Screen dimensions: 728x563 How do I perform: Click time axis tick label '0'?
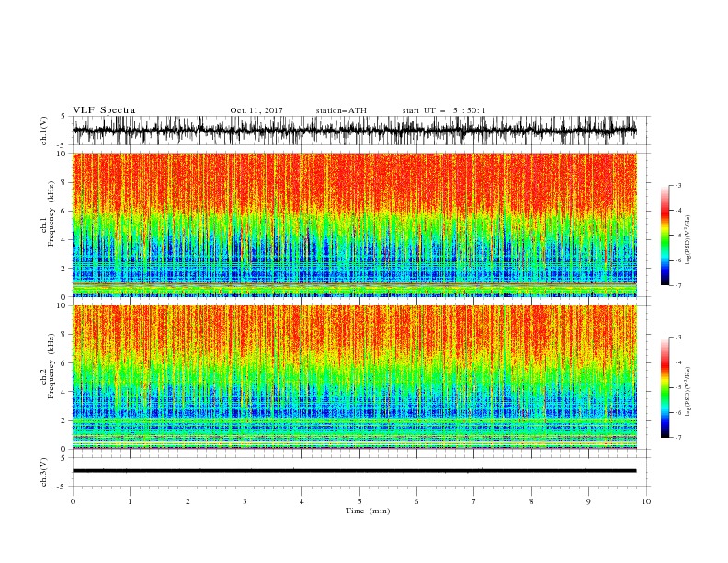[73, 501]
